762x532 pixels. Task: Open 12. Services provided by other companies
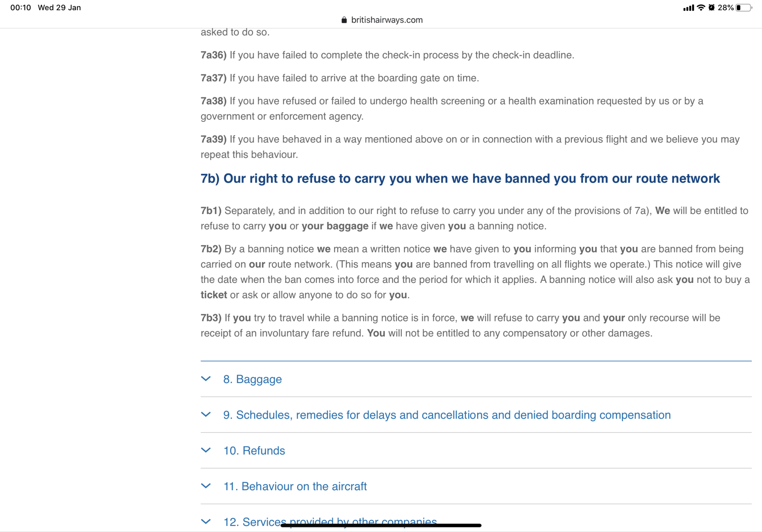[x=330, y=522]
